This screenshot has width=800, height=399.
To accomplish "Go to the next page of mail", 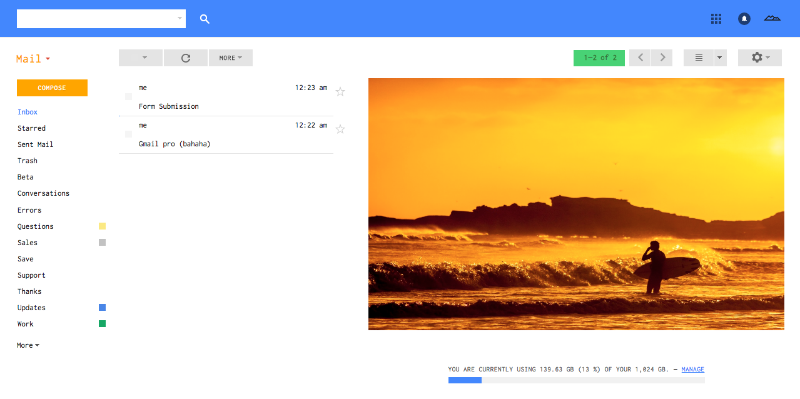I will pos(662,58).
